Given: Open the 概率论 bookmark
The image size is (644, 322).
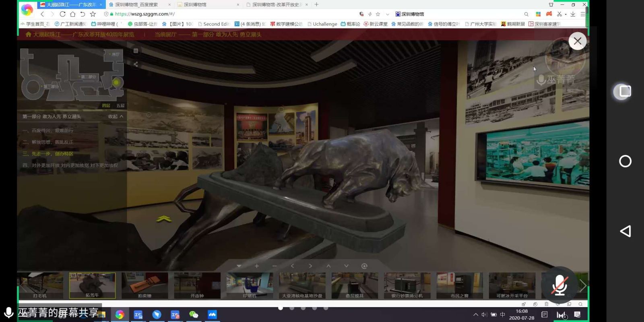Looking at the screenshot, I should click(x=350, y=24).
